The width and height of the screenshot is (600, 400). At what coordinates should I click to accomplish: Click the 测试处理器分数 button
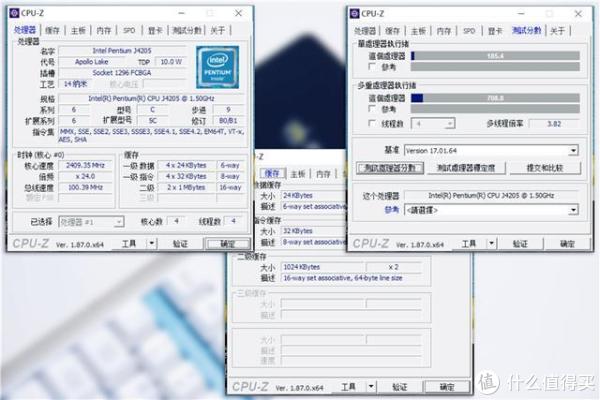click(390, 168)
